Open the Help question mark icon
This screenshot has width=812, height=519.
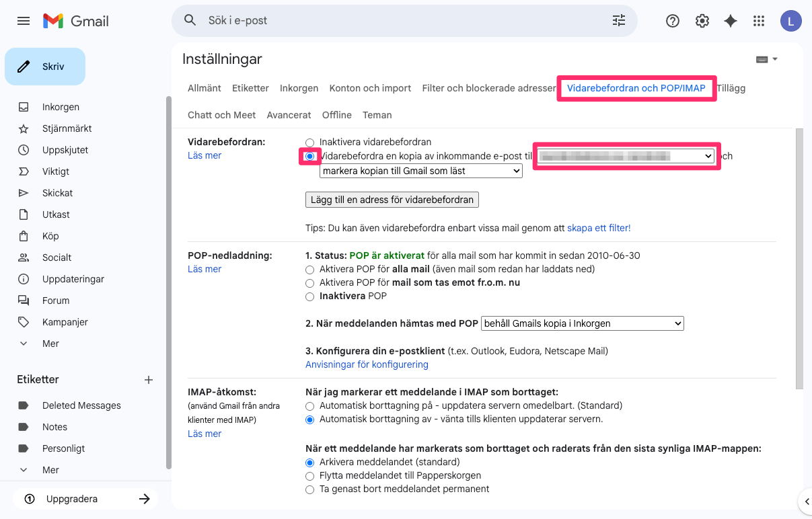[x=672, y=21]
